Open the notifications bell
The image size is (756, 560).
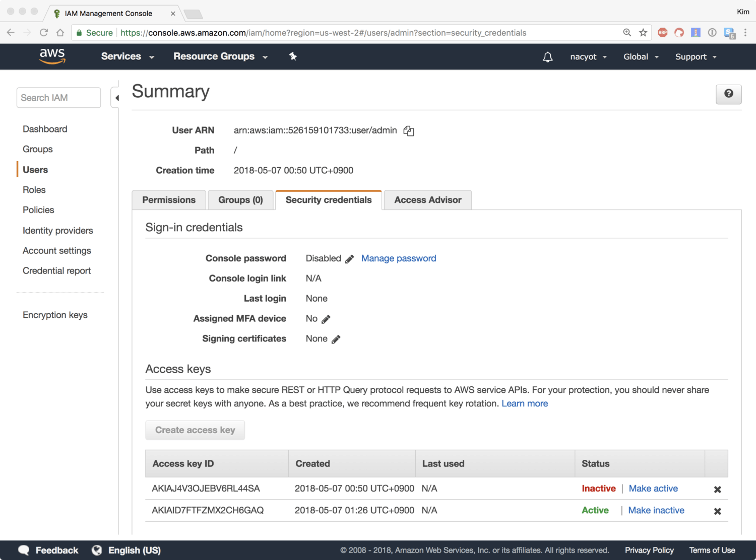pos(547,57)
